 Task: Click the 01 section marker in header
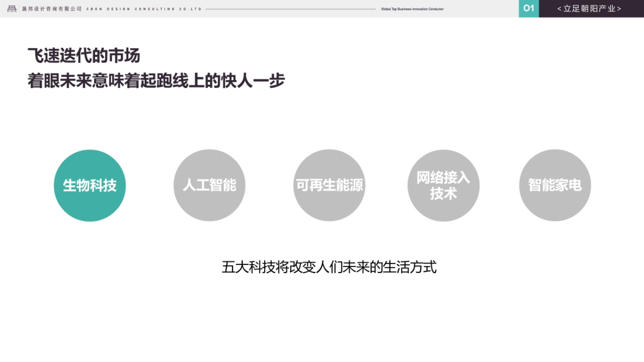tap(529, 9)
